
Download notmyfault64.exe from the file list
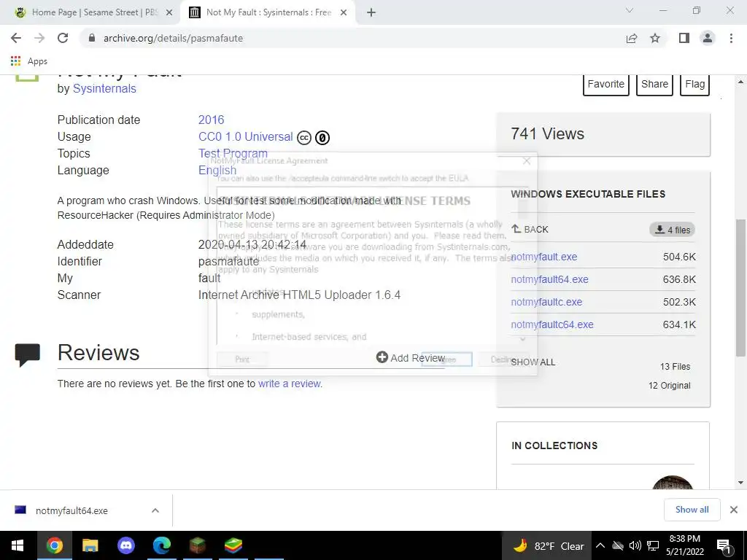(x=550, y=279)
